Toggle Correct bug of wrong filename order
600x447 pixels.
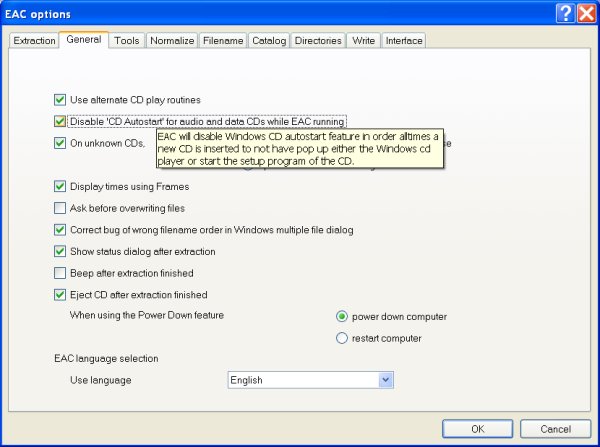[60, 230]
